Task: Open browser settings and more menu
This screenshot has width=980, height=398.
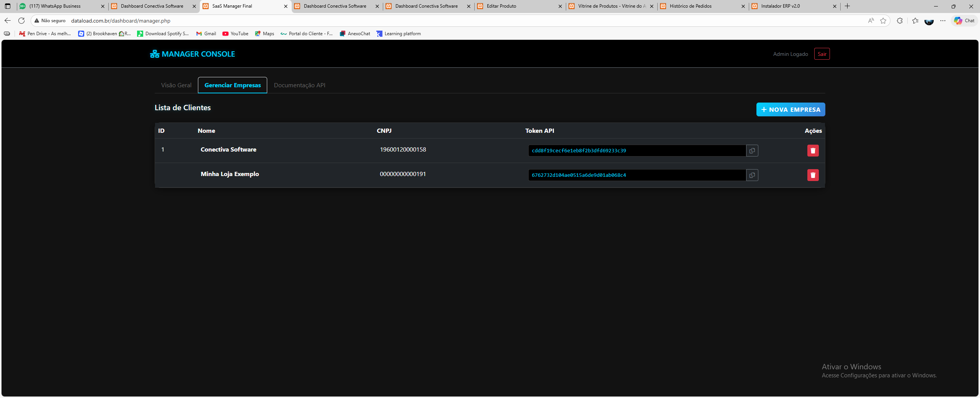Action: click(943, 21)
